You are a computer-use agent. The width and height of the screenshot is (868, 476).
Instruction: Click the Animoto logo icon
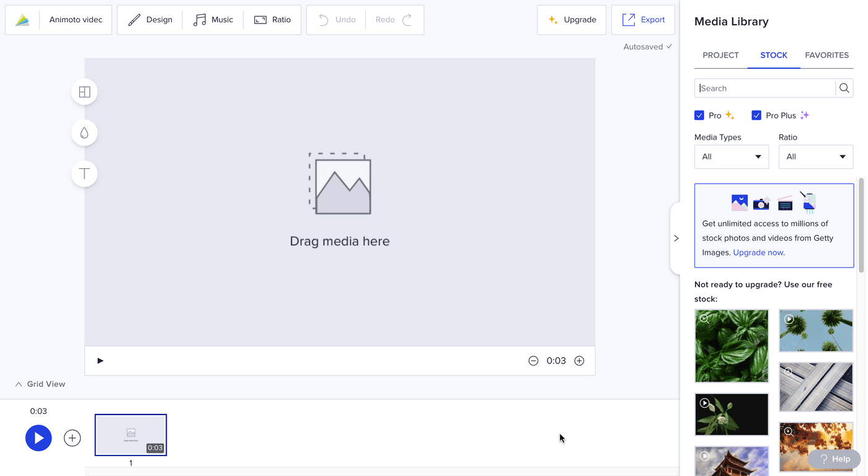22,20
